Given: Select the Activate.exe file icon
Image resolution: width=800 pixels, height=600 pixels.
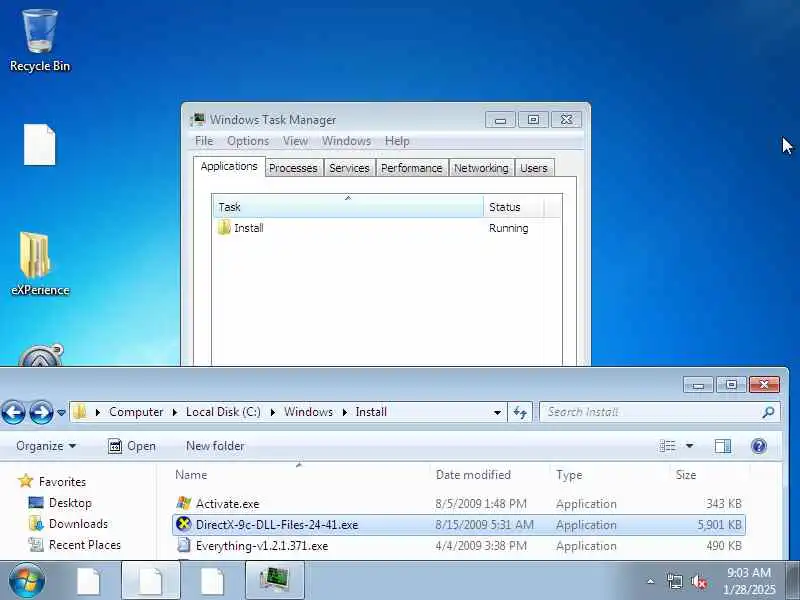Looking at the screenshot, I should (184, 503).
